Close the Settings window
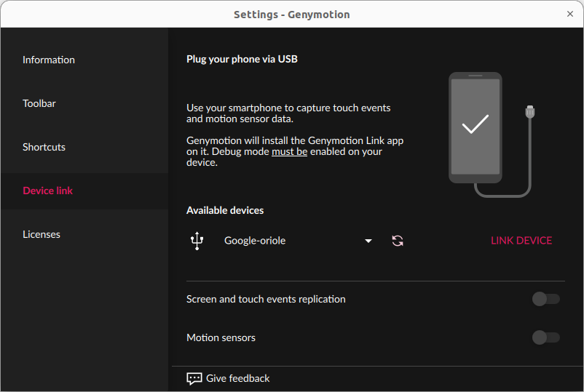 (x=570, y=14)
